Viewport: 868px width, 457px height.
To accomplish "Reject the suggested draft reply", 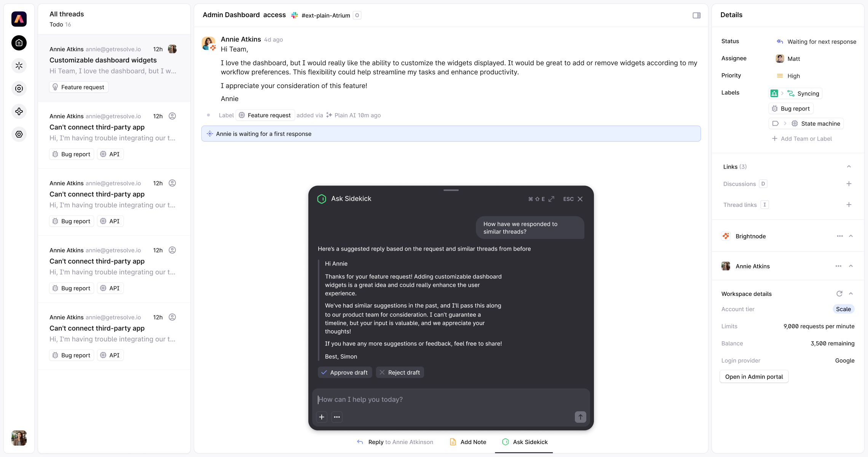I will click(x=400, y=372).
